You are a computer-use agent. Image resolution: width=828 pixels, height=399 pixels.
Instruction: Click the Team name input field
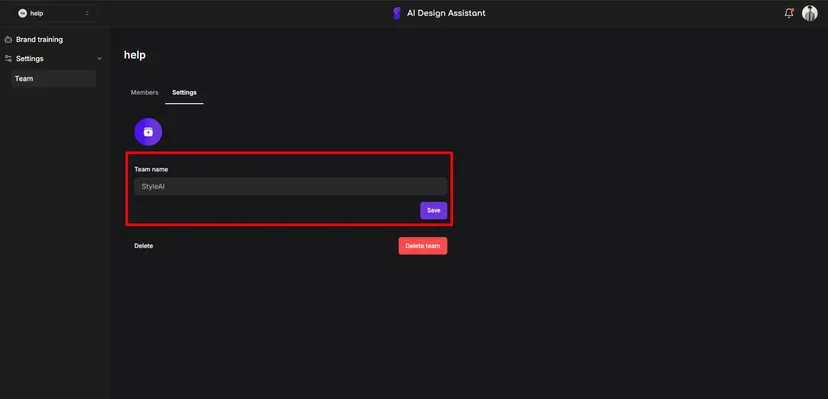coord(290,186)
